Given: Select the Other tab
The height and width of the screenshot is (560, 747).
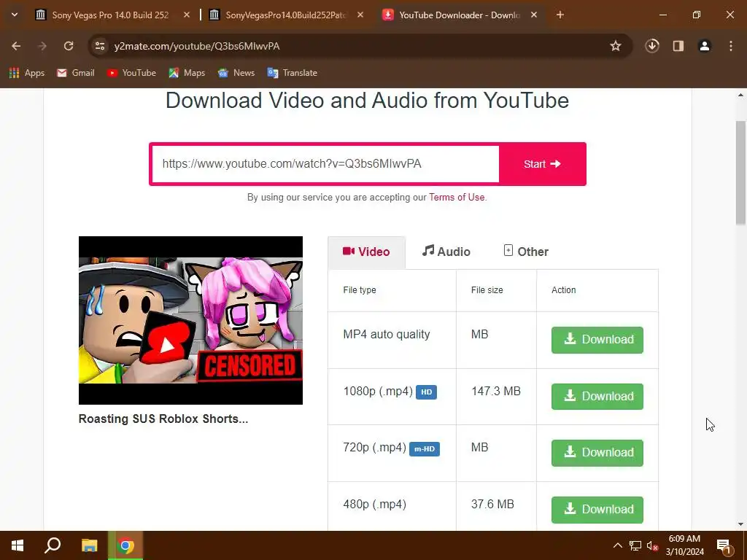Looking at the screenshot, I should pyautogui.click(x=526, y=252).
